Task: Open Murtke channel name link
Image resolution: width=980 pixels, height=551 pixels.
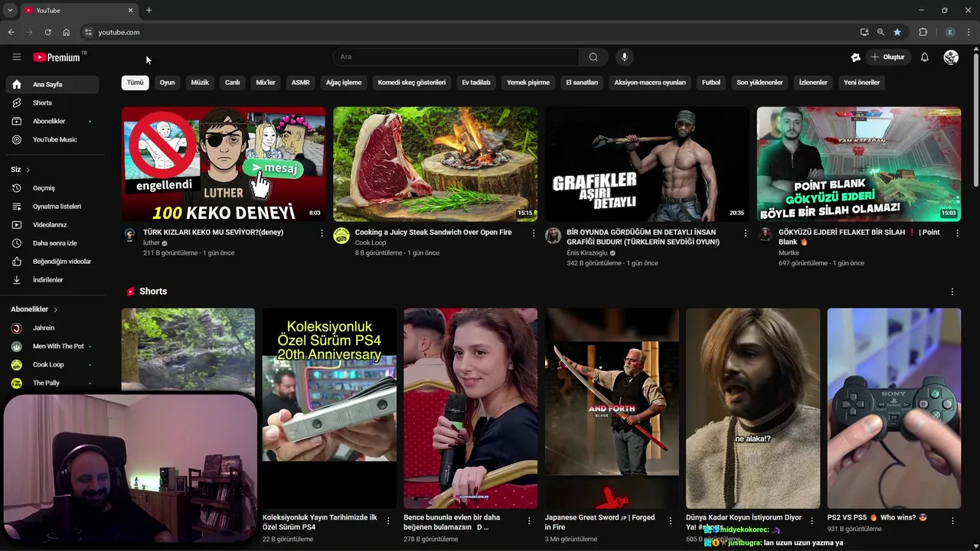Action: [x=789, y=253]
